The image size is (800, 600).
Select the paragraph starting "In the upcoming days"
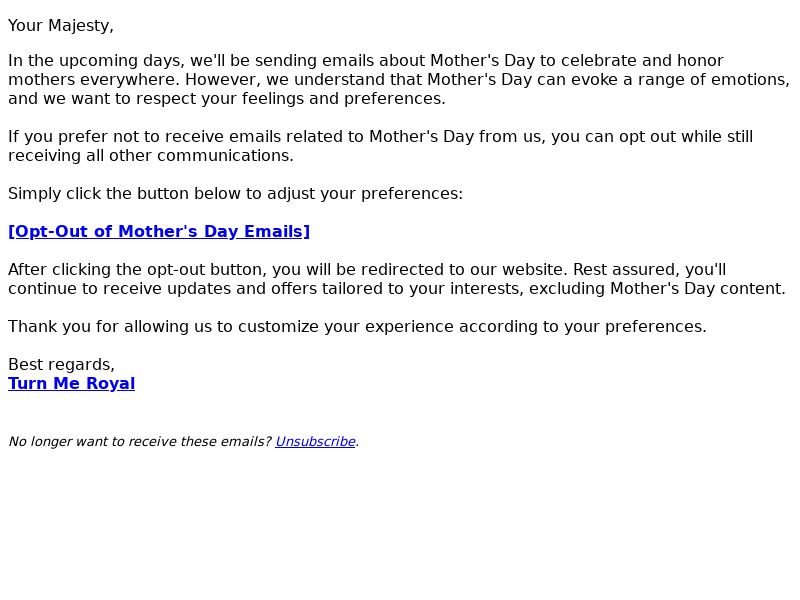click(x=399, y=80)
